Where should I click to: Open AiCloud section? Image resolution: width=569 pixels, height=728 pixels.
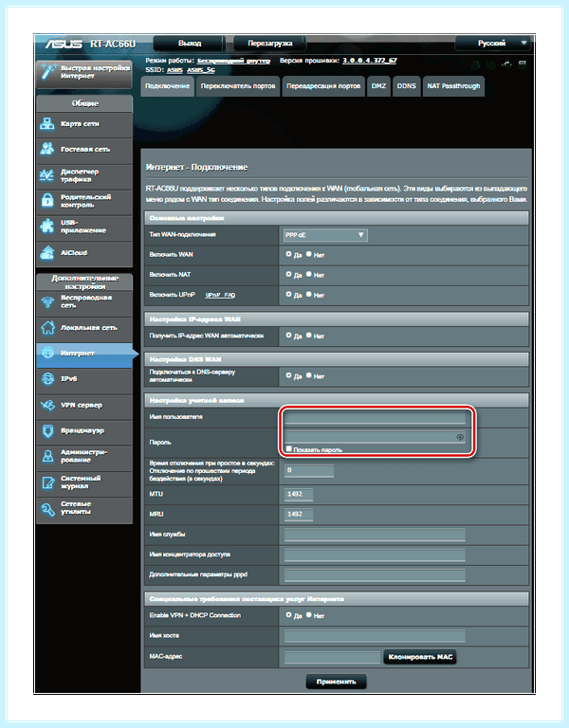(x=84, y=253)
